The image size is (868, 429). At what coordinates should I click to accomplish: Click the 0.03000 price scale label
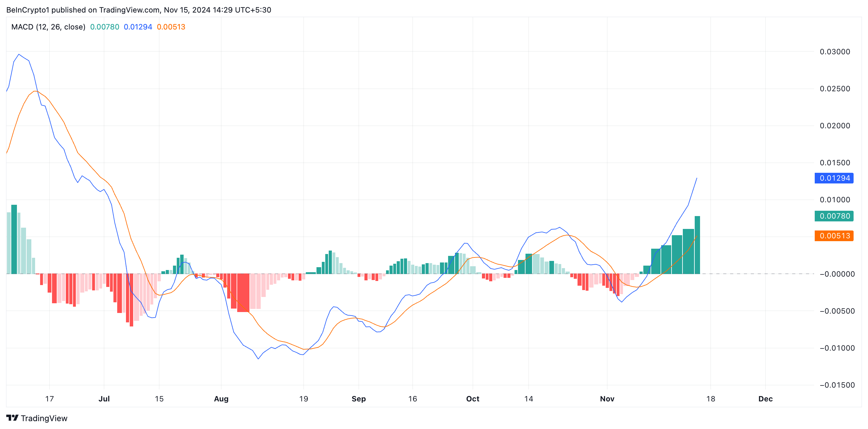tap(835, 52)
